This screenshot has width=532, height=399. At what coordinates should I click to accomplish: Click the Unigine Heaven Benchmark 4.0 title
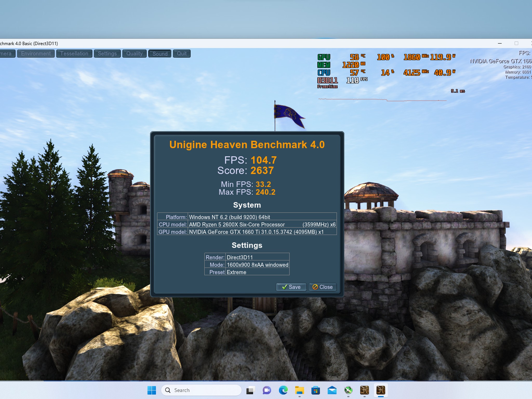pos(247,145)
